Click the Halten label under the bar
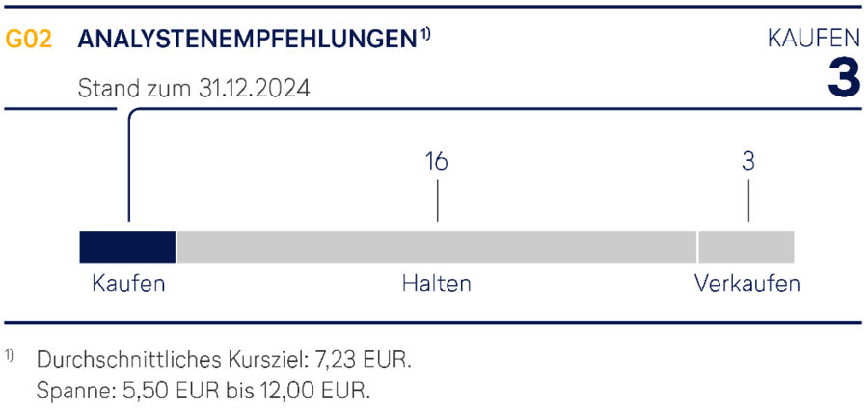This screenshot has height=410, width=868. 436,285
